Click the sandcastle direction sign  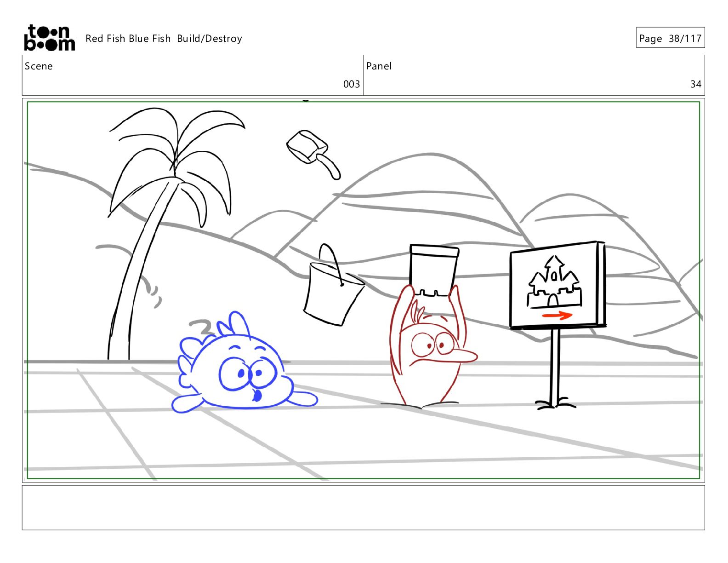557,324
